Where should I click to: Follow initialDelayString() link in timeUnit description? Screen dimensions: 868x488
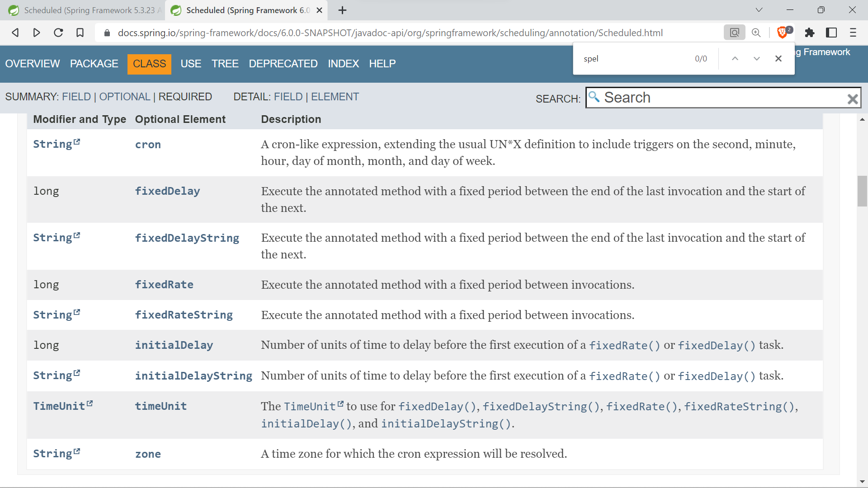click(446, 424)
